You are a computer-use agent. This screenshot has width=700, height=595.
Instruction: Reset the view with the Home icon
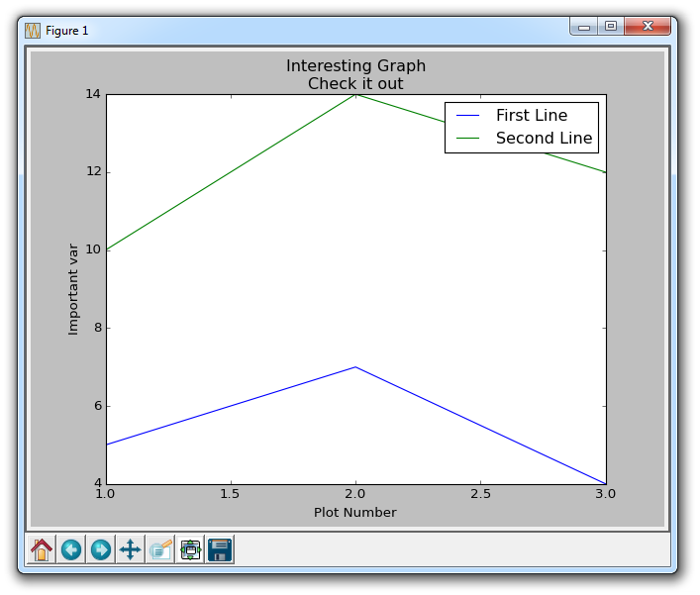point(42,549)
